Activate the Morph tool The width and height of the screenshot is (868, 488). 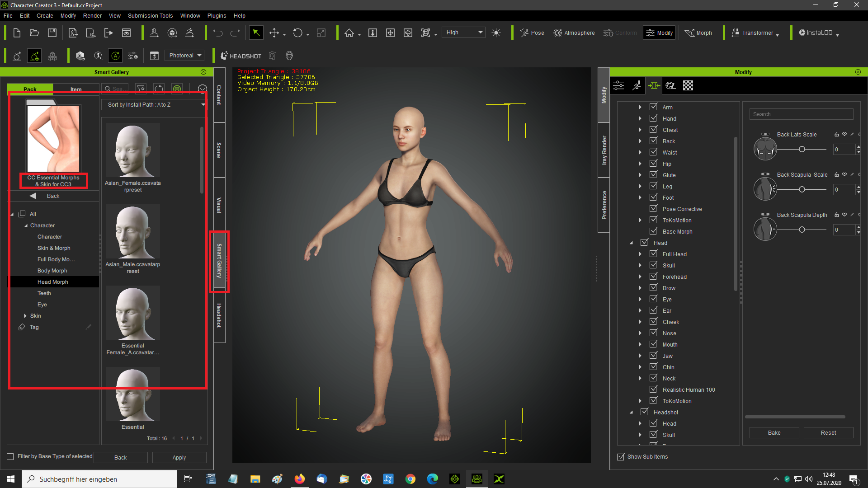[698, 33]
